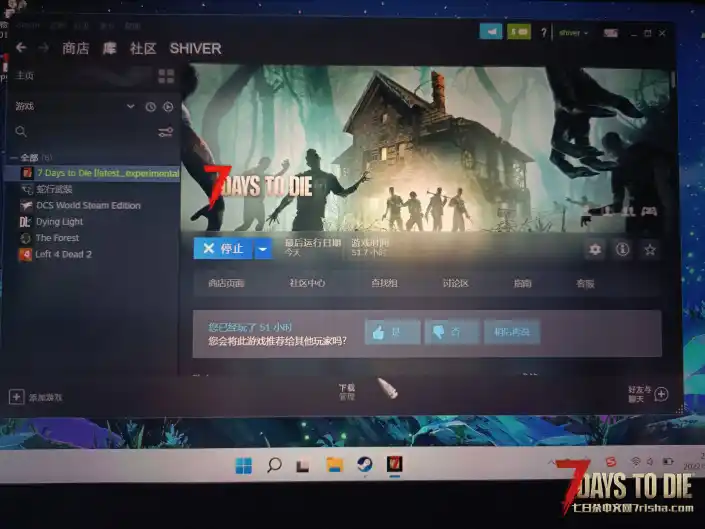Screen dimensions: 705x529
Task: Open the 社区中心 community hub link
Action: coord(307,283)
